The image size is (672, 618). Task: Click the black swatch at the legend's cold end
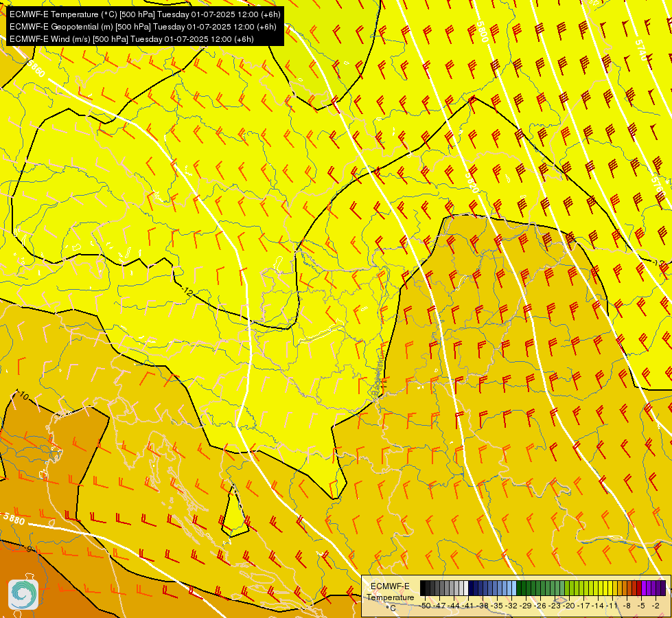point(423,588)
